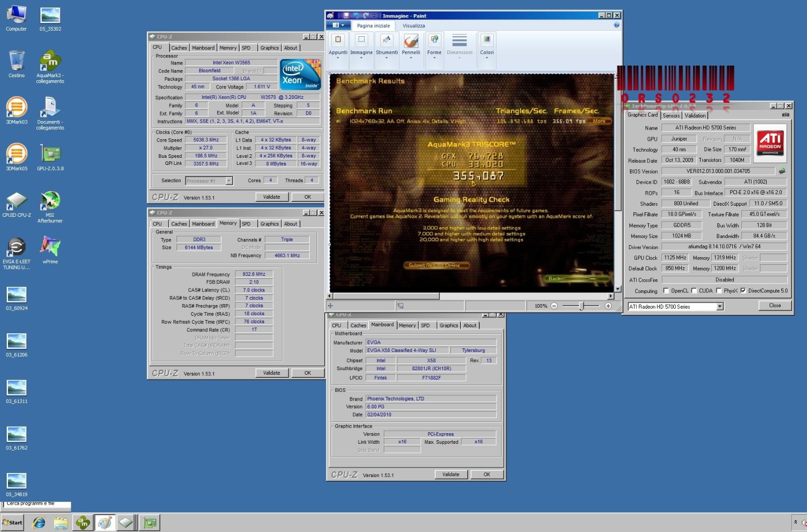This screenshot has width=807, height=532.
Task: Click the Redo arrow in Paint's quick access bar
Action: [366, 16]
